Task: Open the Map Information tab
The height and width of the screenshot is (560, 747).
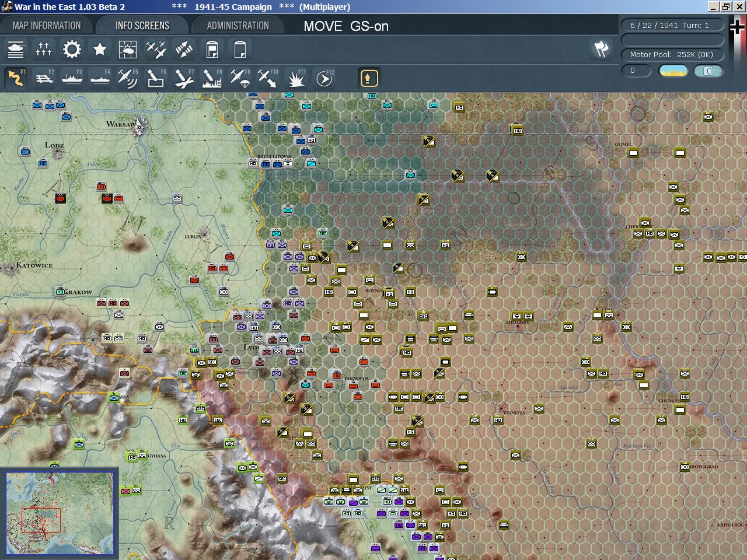Action: [47, 26]
